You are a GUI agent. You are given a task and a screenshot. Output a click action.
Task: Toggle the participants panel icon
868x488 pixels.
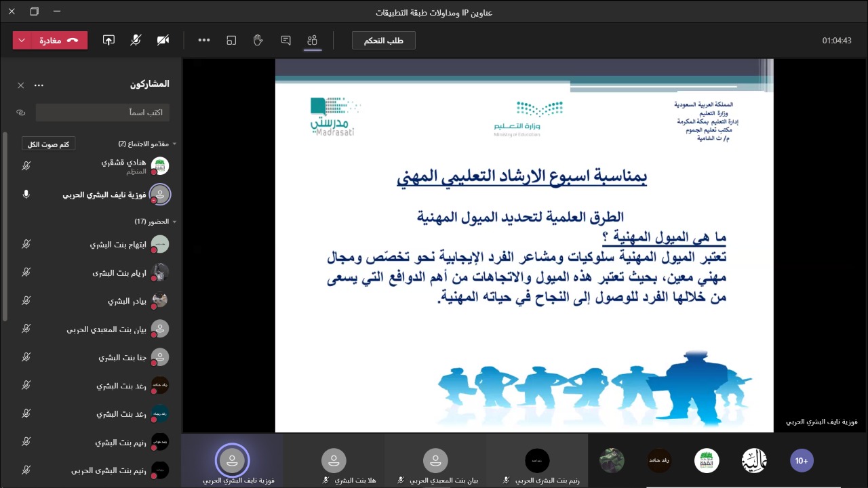312,41
